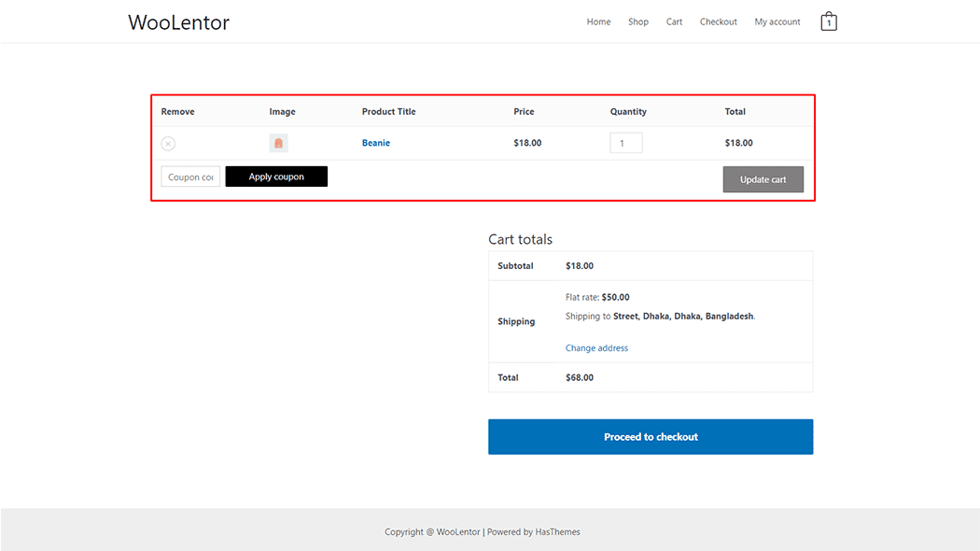Visit the HasThemes link in the footer
The height and width of the screenshot is (551, 980).
557,531
